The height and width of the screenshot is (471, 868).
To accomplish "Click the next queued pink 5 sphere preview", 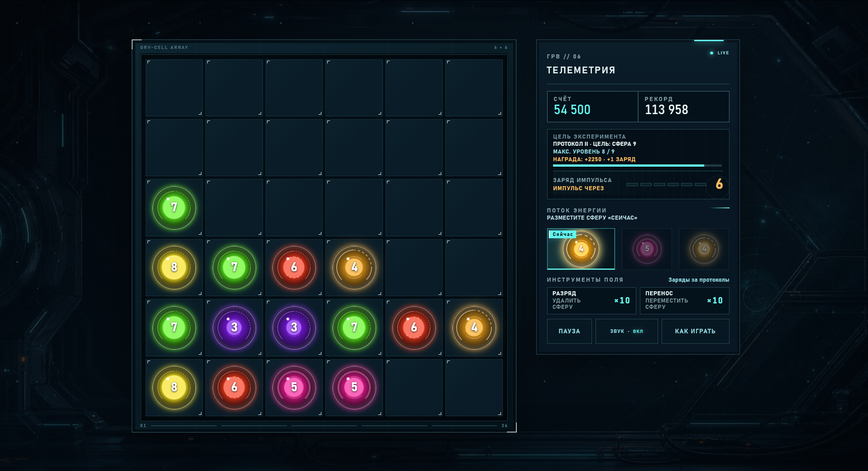I will point(647,249).
